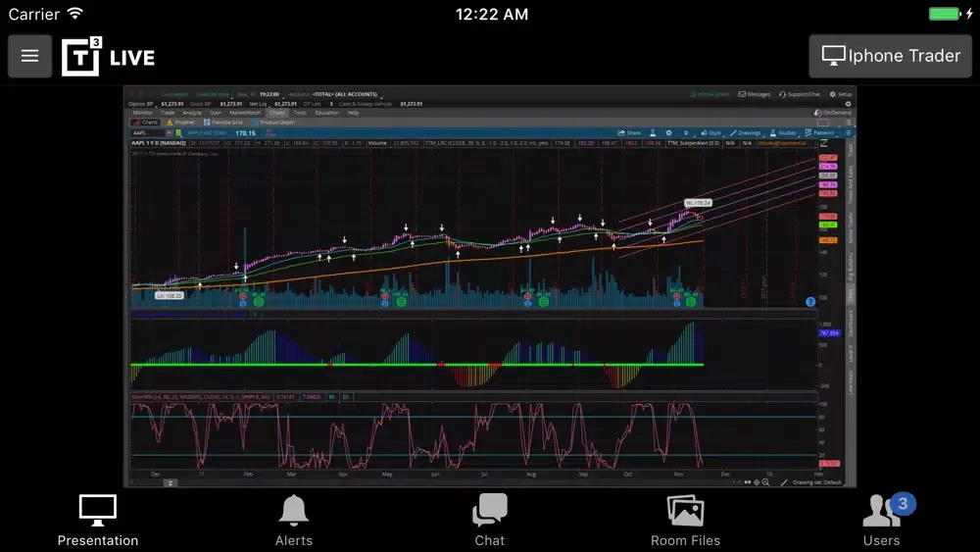This screenshot has width=980, height=552.
Task: Open the Live News sidebar panel
Action: [851, 382]
